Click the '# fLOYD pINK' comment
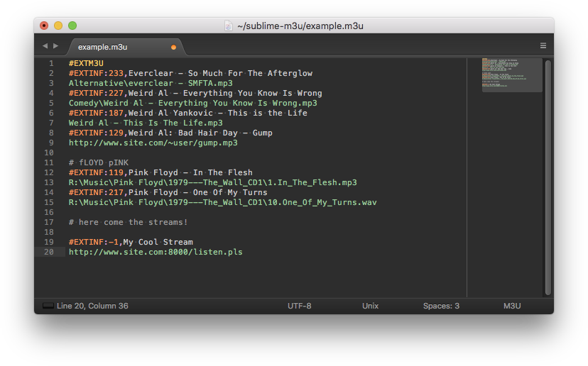Image resolution: width=588 pixels, height=366 pixels. point(99,162)
